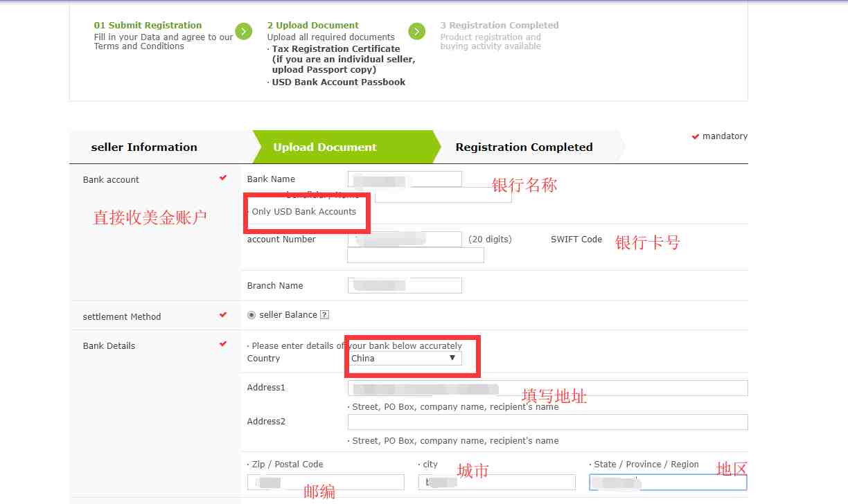Viewport: 848px width, 504px height.
Task: Click the '3 Registration Completed' step heading
Action: [500, 25]
